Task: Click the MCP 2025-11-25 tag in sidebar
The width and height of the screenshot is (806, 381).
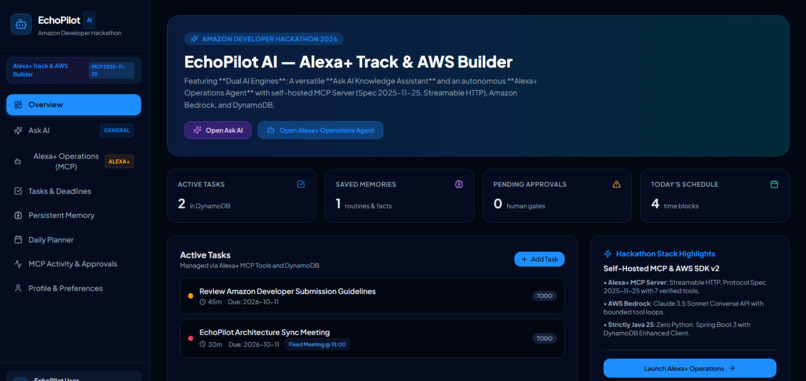Action: (x=112, y=70)
